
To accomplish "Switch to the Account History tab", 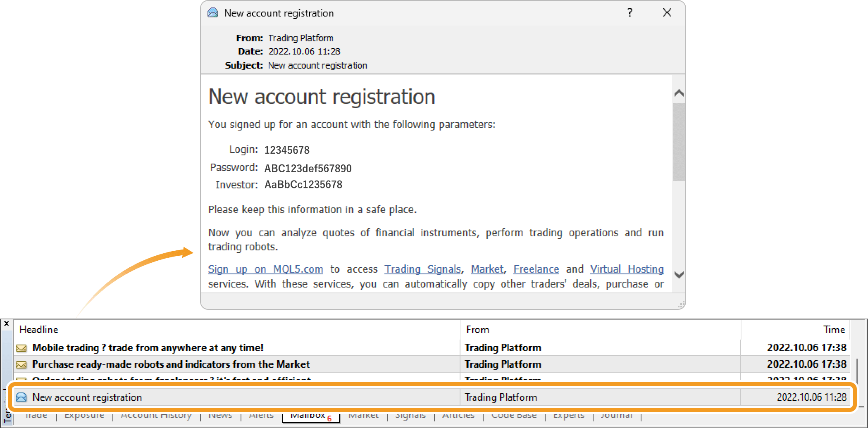I will [156, 415].
